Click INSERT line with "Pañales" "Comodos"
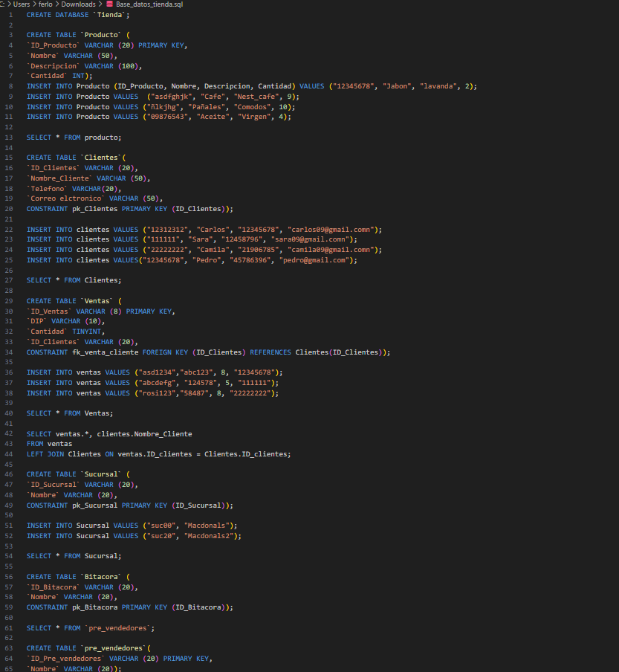This screenshot has height=672, width=619. click(x=161, y=107)
